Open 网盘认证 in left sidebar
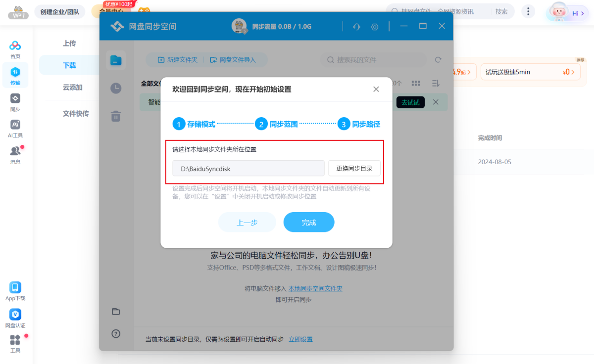Image resolution: width=594 pixels, height=364 pixels. (x=15, y=318)
